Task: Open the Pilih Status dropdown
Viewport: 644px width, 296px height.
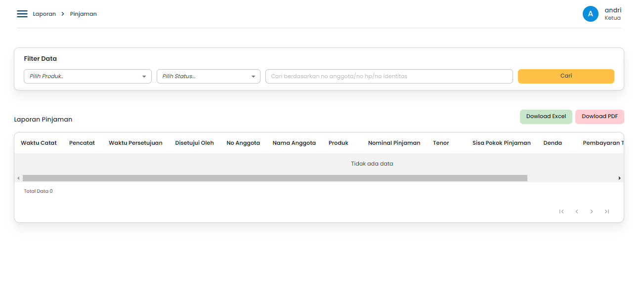Action: pos(208,76)
